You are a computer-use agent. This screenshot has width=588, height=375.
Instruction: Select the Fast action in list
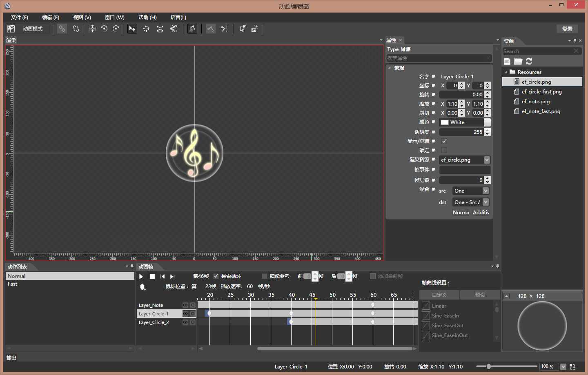tap(70, 284)
